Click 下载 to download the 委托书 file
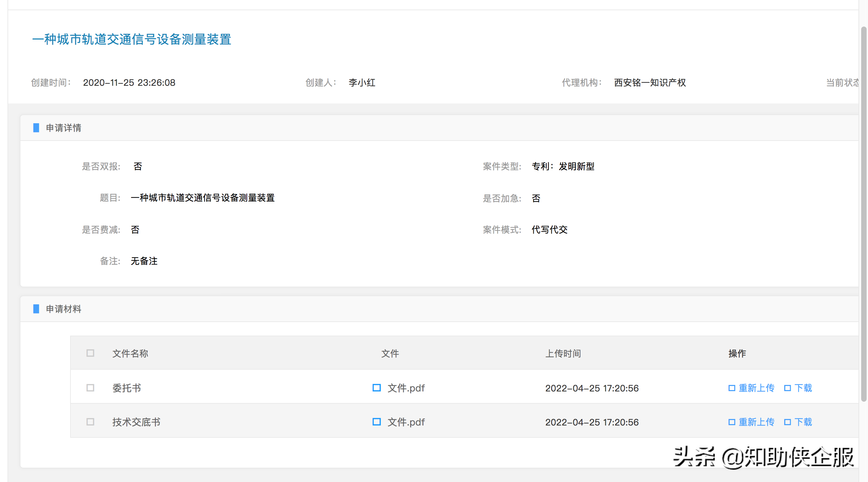The width and height of the screenshot is (868, 482). pos(804,388)
